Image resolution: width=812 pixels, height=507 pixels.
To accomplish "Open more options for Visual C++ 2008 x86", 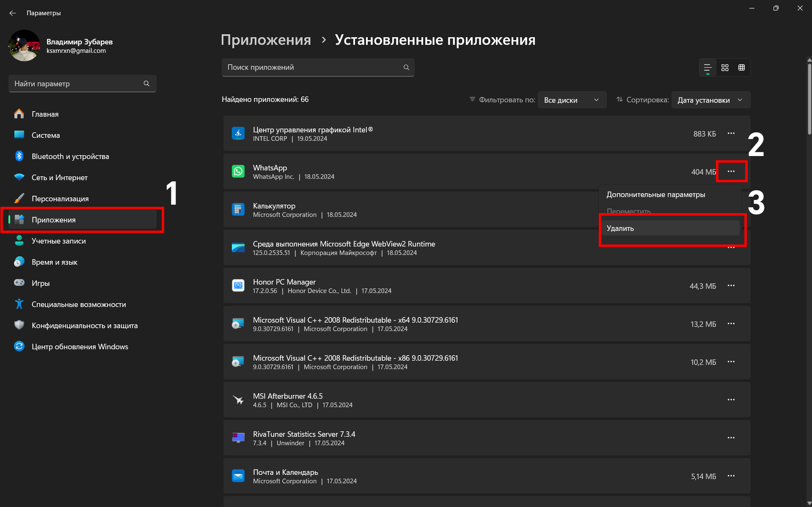I will tap(731, 362).
